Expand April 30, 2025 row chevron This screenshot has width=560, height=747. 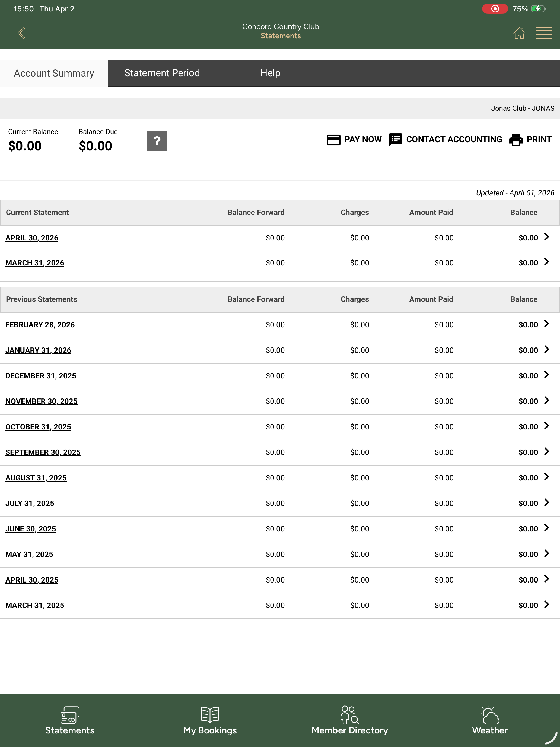click(546, 579)
